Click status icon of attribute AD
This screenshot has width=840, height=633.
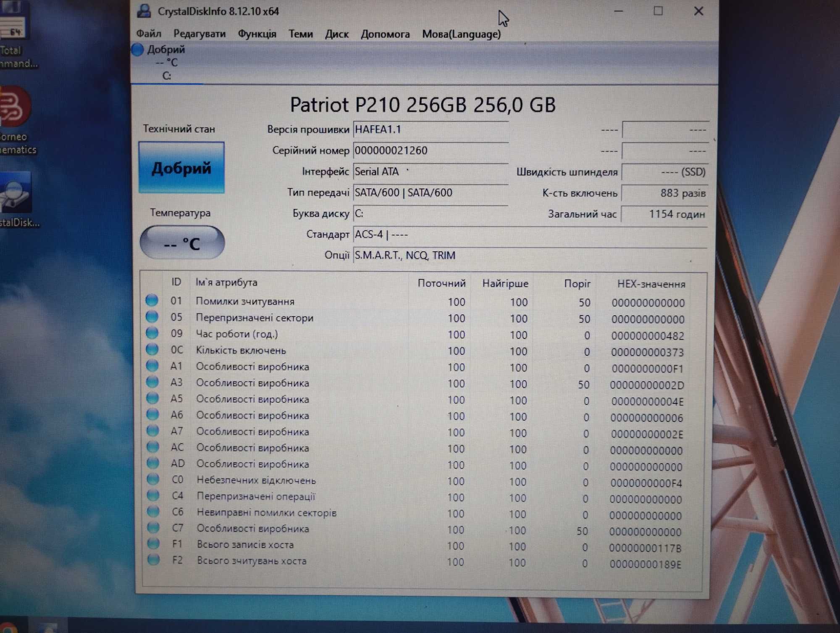[153, 463]
